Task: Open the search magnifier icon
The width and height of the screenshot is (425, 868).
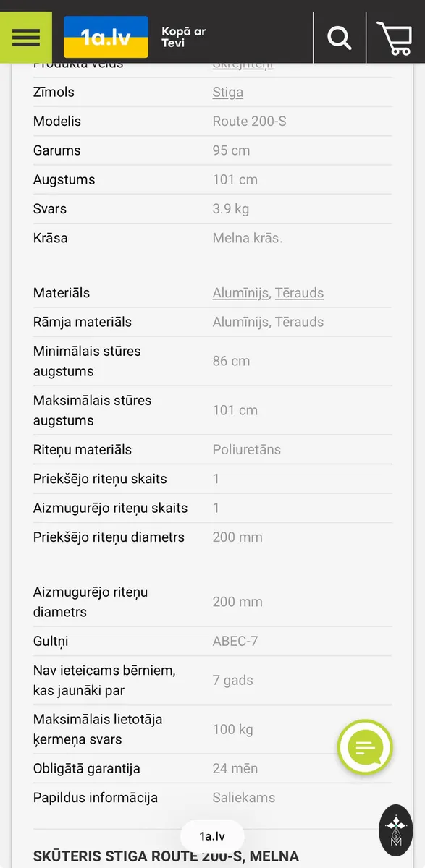Action: pos(339,37)
